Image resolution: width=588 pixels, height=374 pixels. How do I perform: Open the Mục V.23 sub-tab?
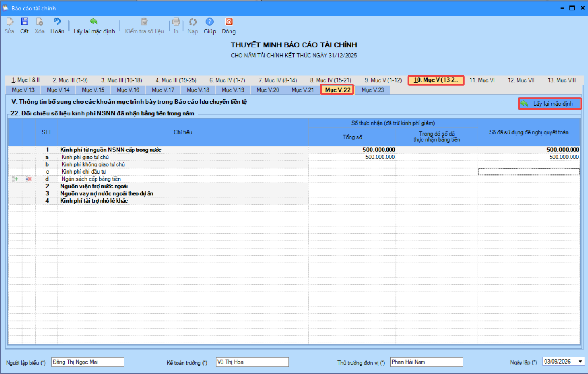(373, 90)
